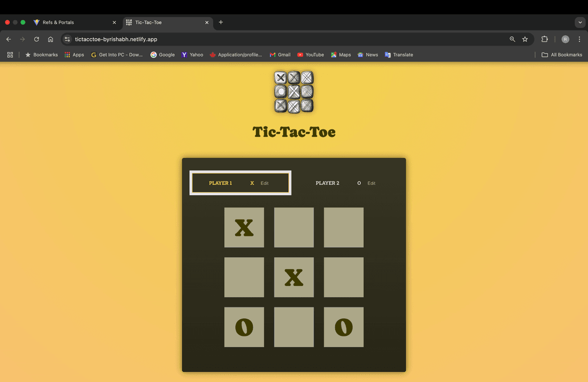Screen dimensions: 588x382
Task: Open the YouTube bookmark
Action: click(x=310, y=55)
